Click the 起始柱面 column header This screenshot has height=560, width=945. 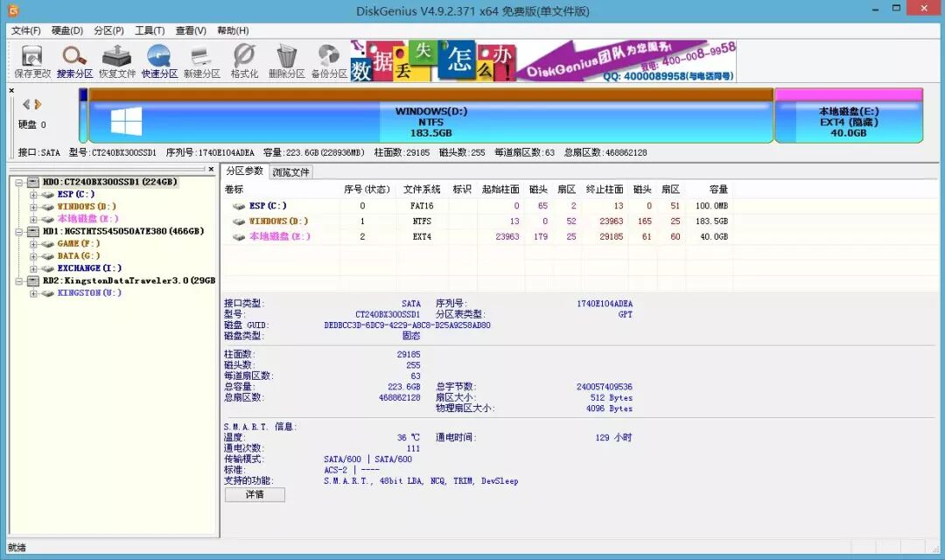pyautogui.click(x=500, y=189)
